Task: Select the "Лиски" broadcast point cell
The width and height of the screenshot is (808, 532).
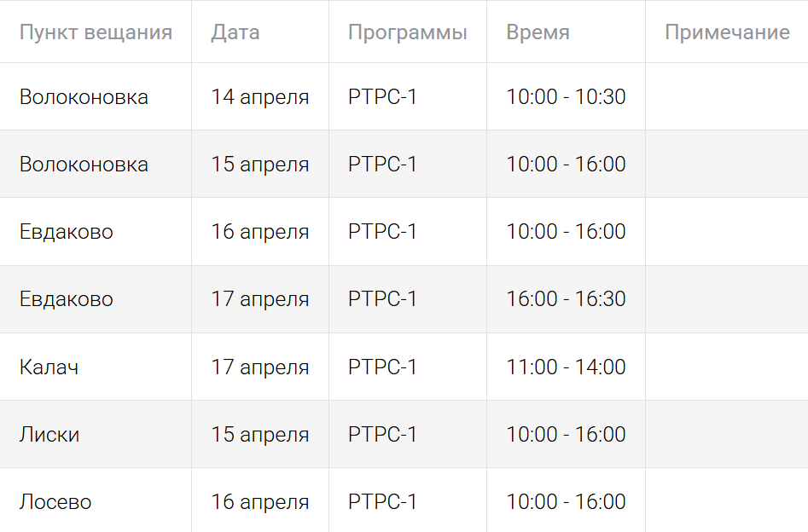Action: coord(49,435)
